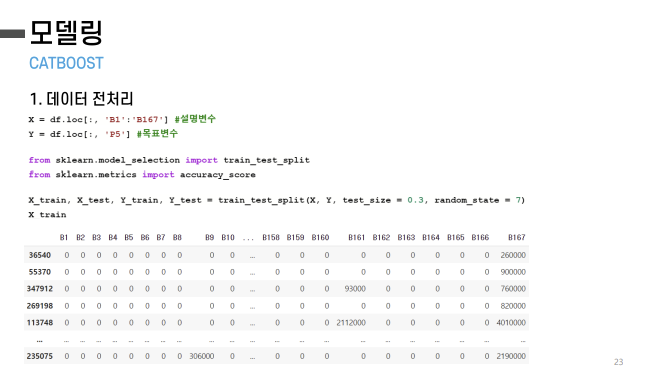The height and width of the screenshot is (375, 666).
Task: Click page number 23
Action: pos(618,362)
